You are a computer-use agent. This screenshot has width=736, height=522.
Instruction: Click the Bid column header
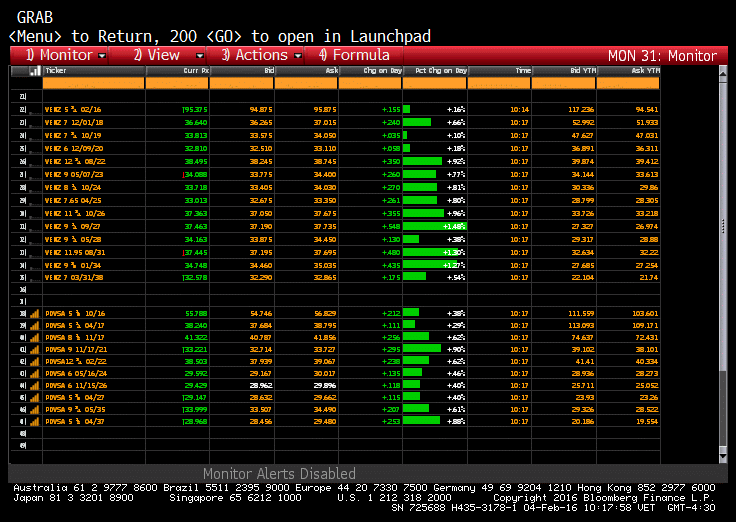tap(242, 71)
